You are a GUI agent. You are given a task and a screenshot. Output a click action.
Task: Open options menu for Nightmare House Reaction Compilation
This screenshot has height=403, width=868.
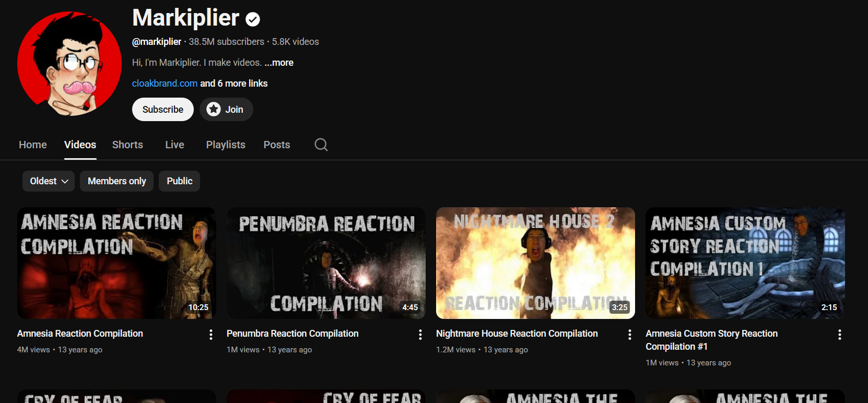629,335
